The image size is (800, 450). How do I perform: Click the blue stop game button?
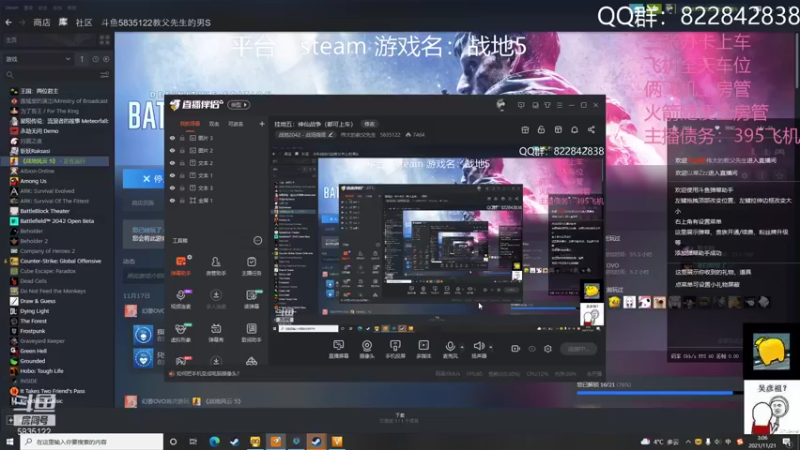[143, 179]
